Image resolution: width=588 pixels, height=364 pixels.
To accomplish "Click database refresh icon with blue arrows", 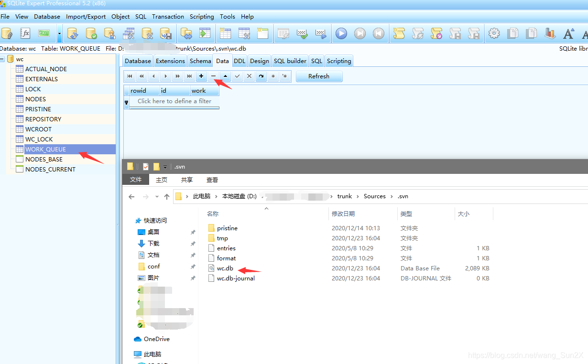I will tap(73, 33).
